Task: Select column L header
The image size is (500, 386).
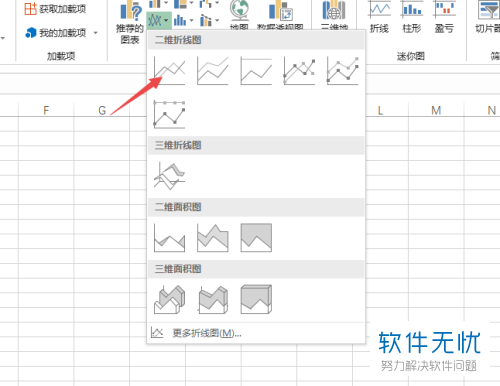Action: (x=380, y=110)
